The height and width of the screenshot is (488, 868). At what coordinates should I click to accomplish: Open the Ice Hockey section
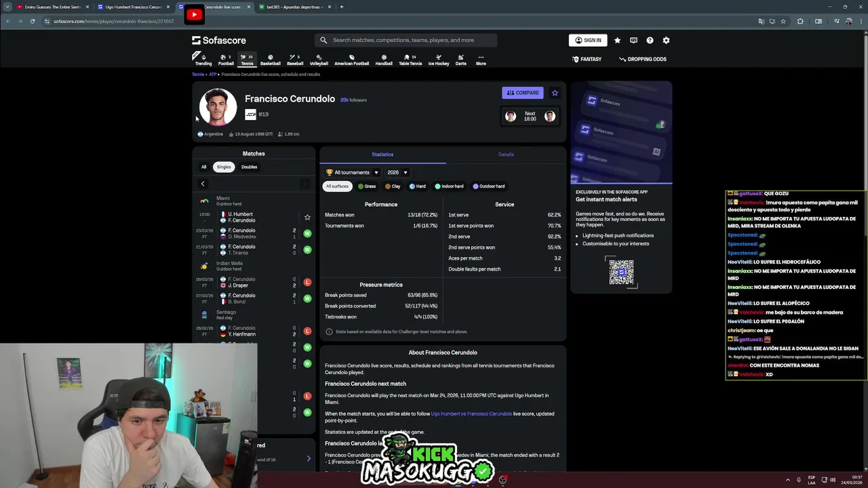tap(438, 60)
